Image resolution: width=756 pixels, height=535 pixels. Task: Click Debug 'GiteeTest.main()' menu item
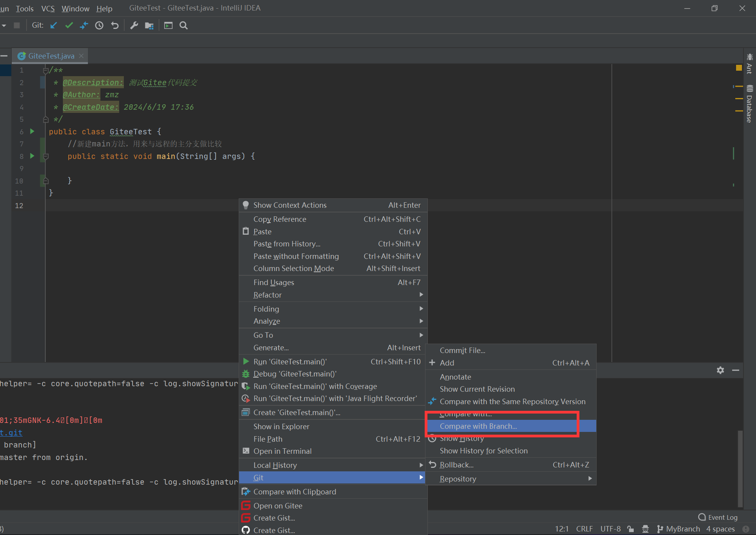pos(333,374)
